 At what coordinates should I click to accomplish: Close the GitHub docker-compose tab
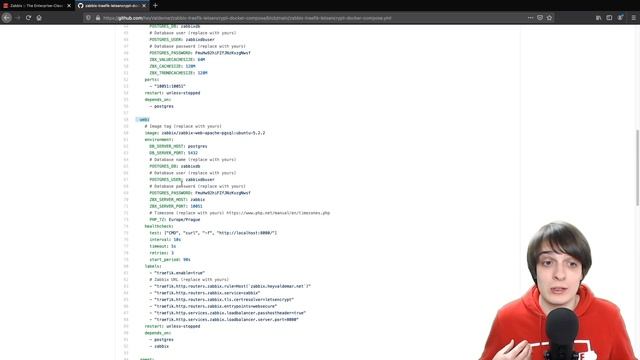point(144,6)
